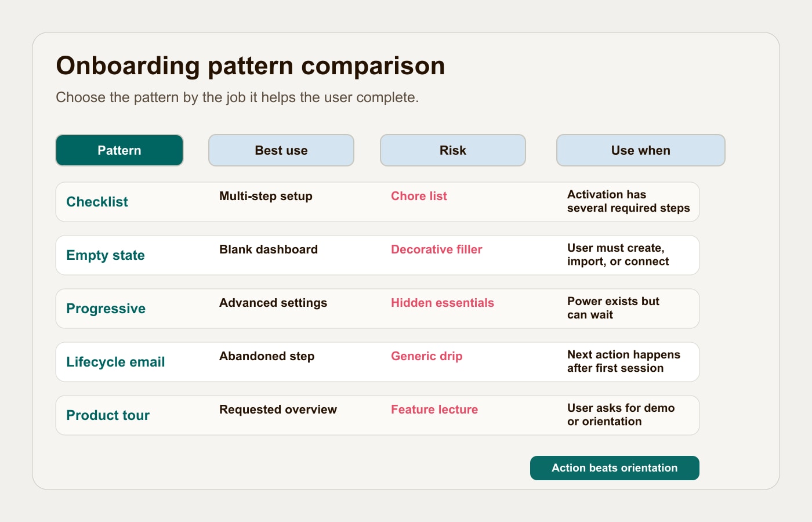Select the subtitle about choosing the pattern
This screenshot has width=812, height=522.
[x=237, y=97]
